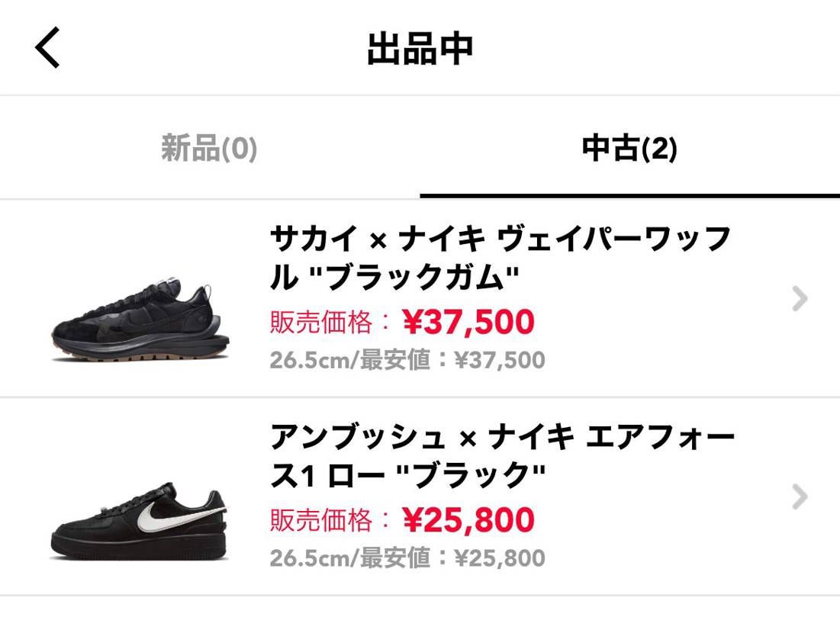Select the "ブラックガム" second title line

click(394, 277)
